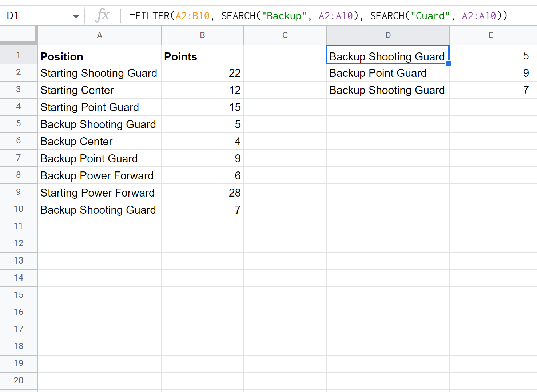Select row 15 header

[18, 295]
